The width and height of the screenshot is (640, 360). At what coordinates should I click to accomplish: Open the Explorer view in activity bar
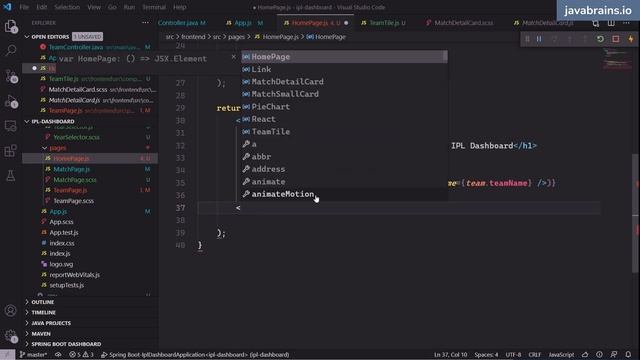[x=11, y=27]
